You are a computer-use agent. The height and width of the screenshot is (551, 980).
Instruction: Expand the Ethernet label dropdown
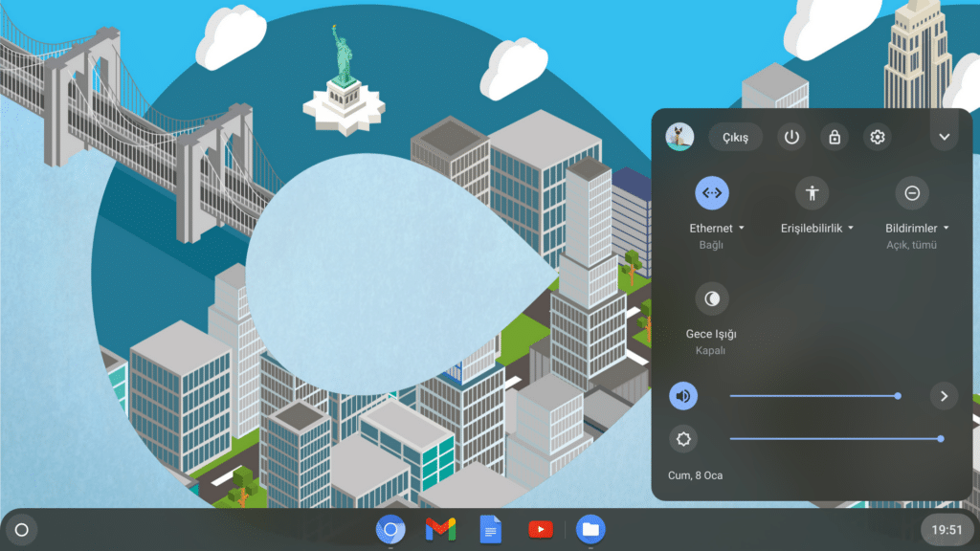point(717,228)
